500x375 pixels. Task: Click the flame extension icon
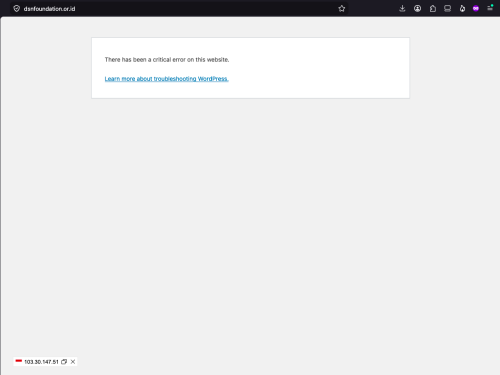click(x=462, y=9)
